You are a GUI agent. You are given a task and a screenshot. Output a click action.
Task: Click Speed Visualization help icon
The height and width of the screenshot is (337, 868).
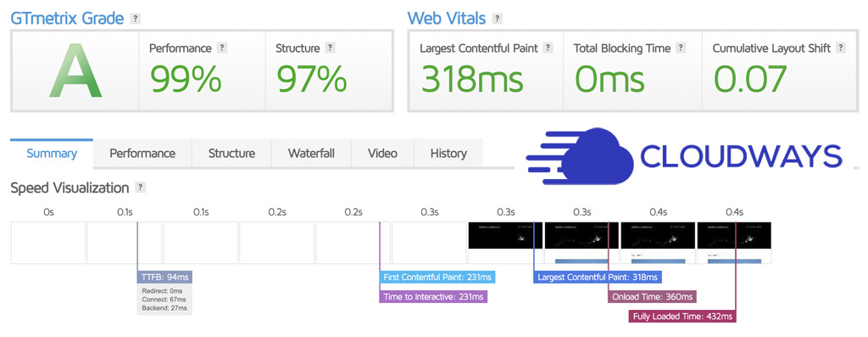(141, 188)
